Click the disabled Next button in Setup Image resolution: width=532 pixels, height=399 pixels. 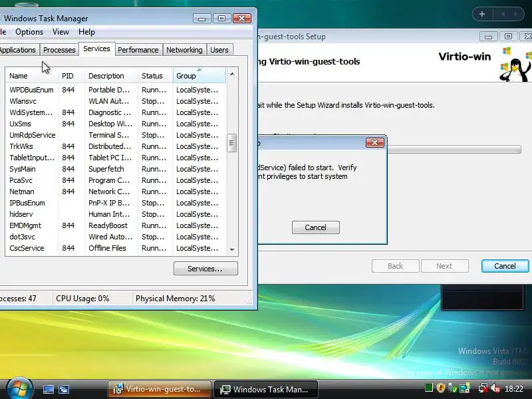pos(444,266)
